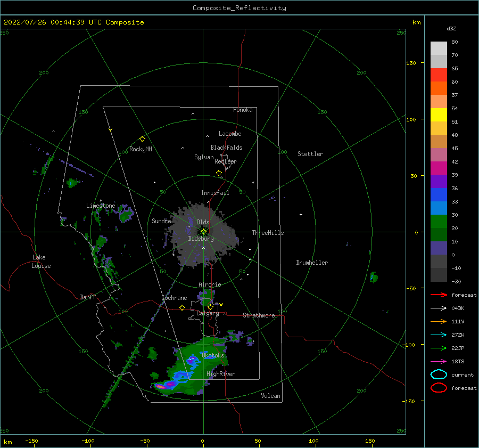The width and height of the screenshot is (479, 448).
Task: Click the yellow diamond marker below Cochrane
Action: 182,307
